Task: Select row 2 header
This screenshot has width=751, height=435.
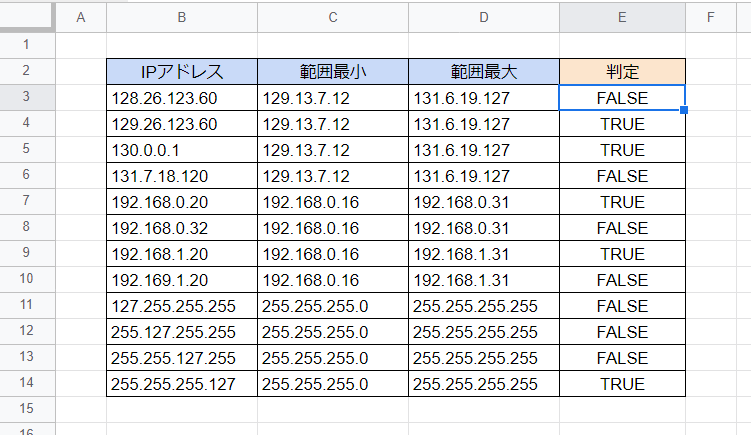Action: pos(26,71)
